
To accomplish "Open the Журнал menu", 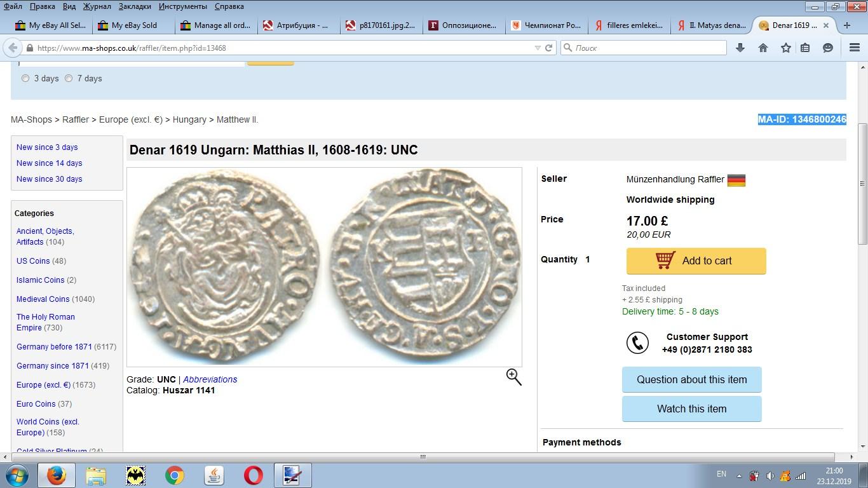I will pos(97,6).
